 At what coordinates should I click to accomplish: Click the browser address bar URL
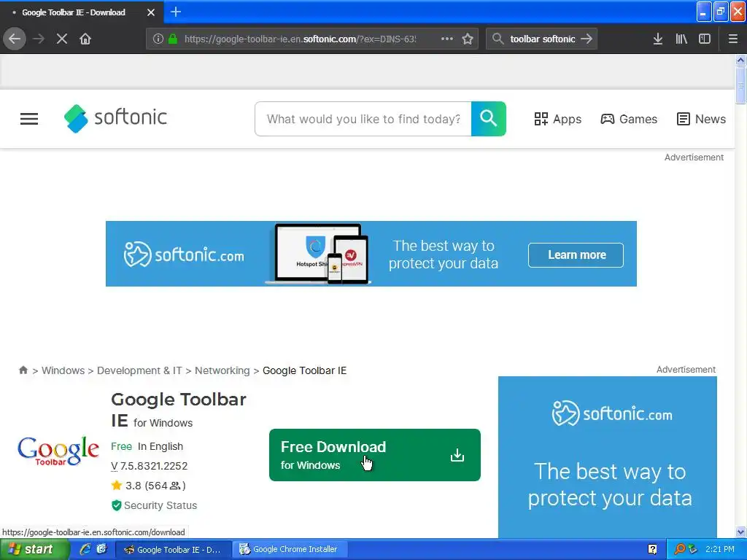(300, 39)
